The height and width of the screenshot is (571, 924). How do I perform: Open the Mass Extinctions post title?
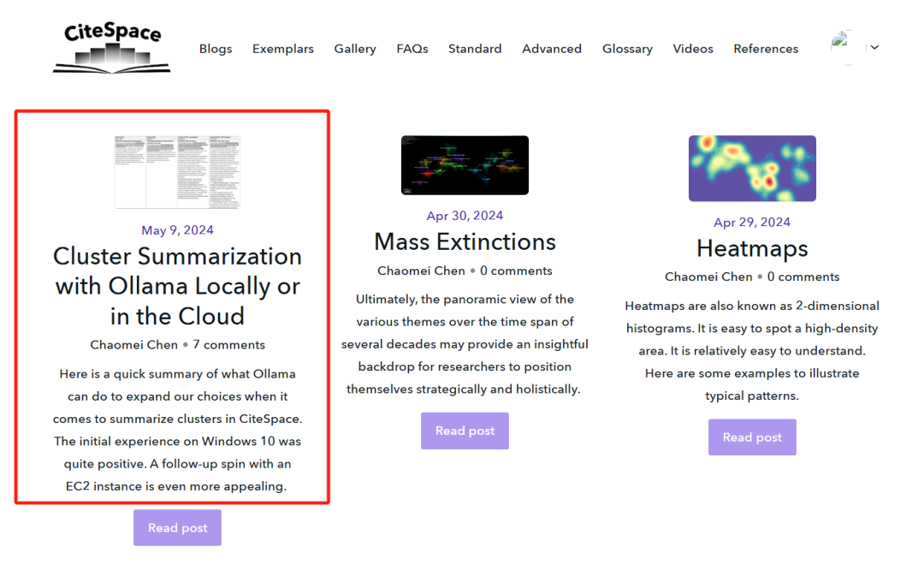click(x=465, y=242)
